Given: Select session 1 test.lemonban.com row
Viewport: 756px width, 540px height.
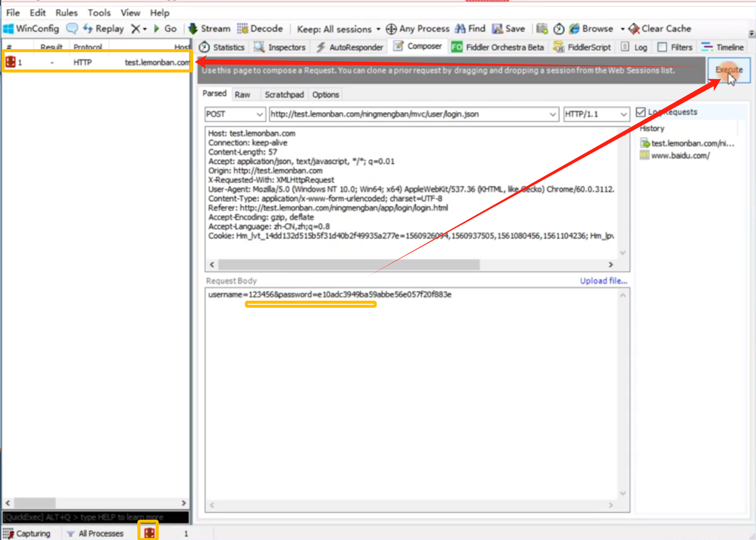Looking at the screenshot, I should (x=97, y=62).
